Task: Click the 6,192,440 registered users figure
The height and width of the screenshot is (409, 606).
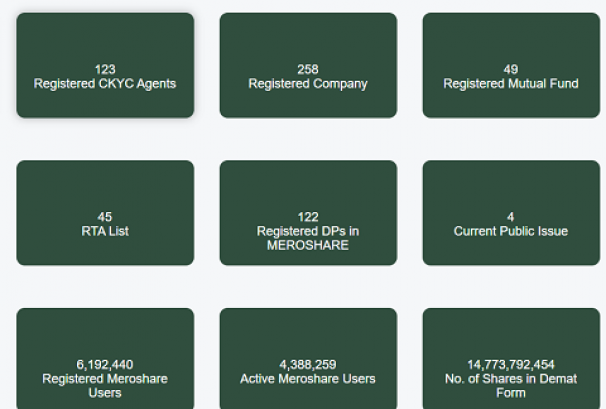Action: pos(105,364)
